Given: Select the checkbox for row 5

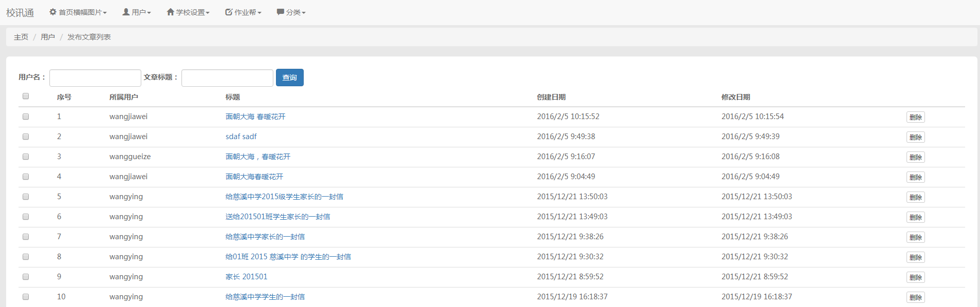Looking at the screenshot, I should point(26,197).
